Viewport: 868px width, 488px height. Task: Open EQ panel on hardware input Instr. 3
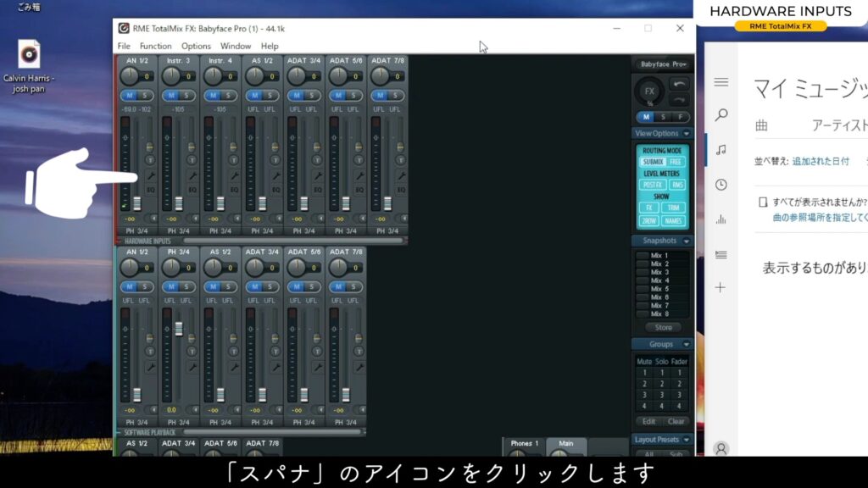(192, 190)
